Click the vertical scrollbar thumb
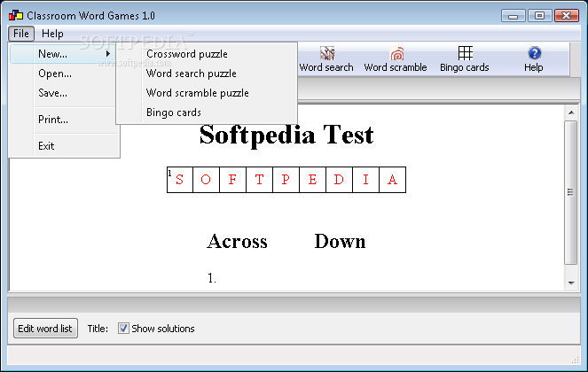Screen dimensions: 588x372 tap(571, 192)
